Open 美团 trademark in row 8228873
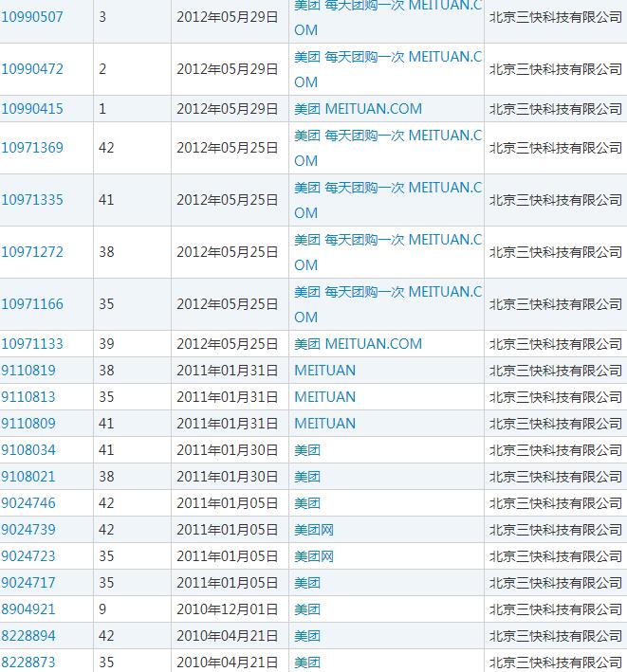The width and height of the screenshot is (627, 672). pos(307,663)
